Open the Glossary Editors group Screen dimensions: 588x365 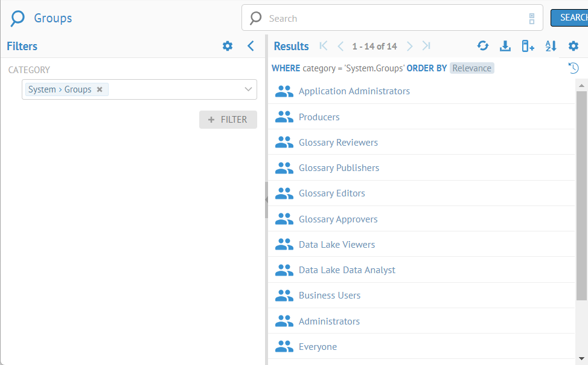click(x=331, y=193)
